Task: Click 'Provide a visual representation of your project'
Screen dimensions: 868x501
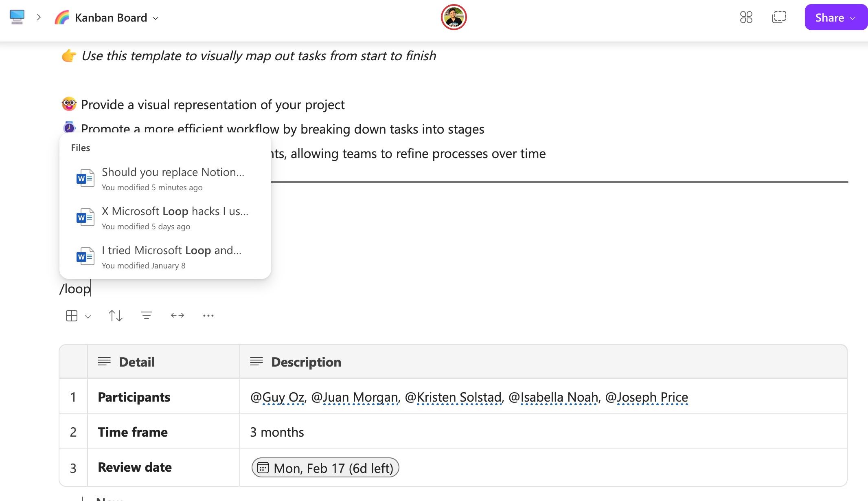Action: (213, 105)
